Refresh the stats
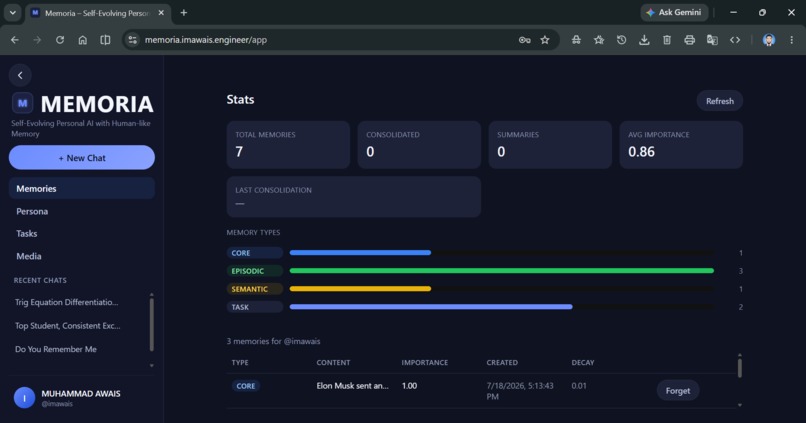806x423 pixels. click(720, 101)
